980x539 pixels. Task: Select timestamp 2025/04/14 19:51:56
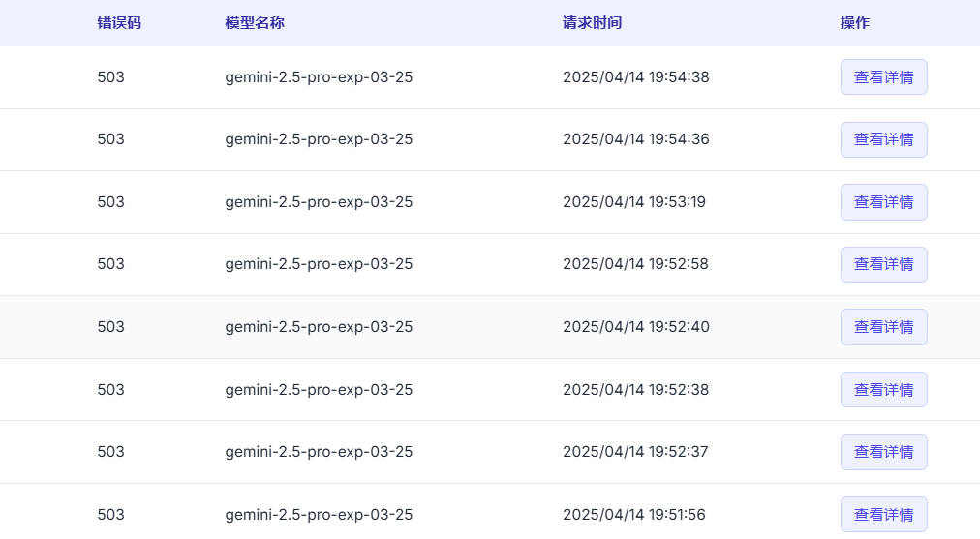633,515
